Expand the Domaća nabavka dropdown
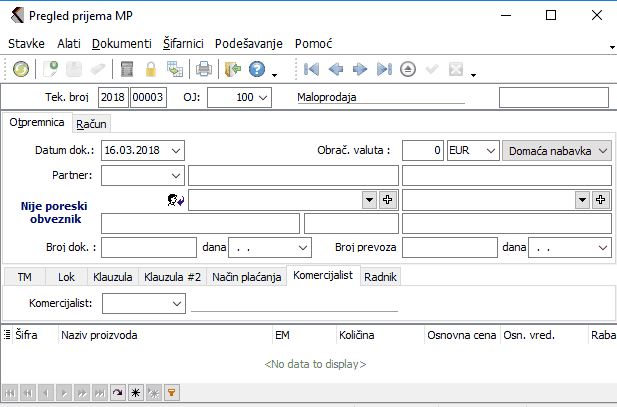Image resolution: width=617 pixels, height=407 pixels. 602,150
